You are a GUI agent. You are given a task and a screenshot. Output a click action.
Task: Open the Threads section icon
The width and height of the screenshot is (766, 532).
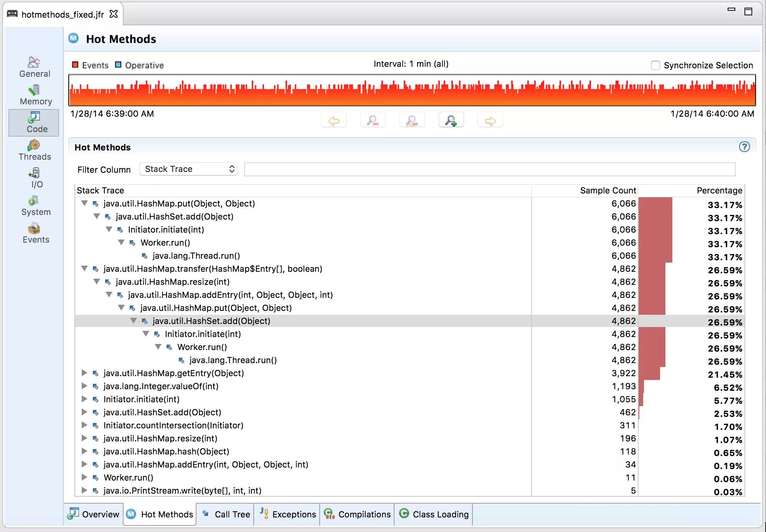35,146
